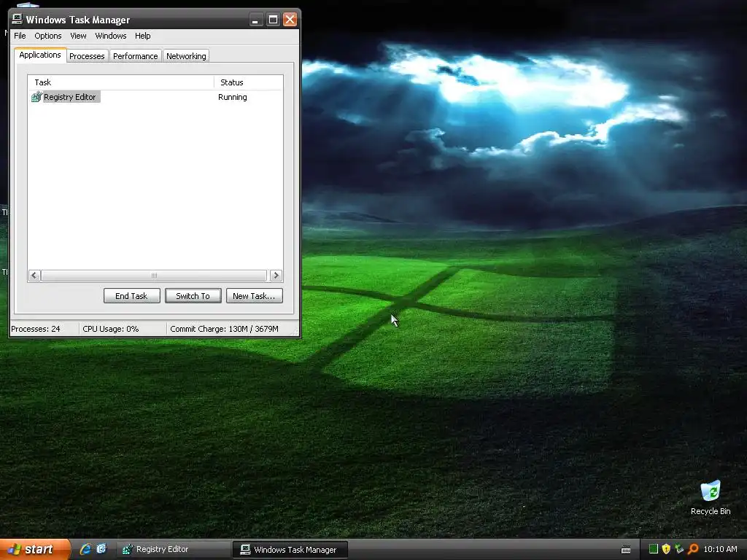Click the Registry Editor task row icon
The height and width of the screenshot is (560, 747).
point(36,97)
